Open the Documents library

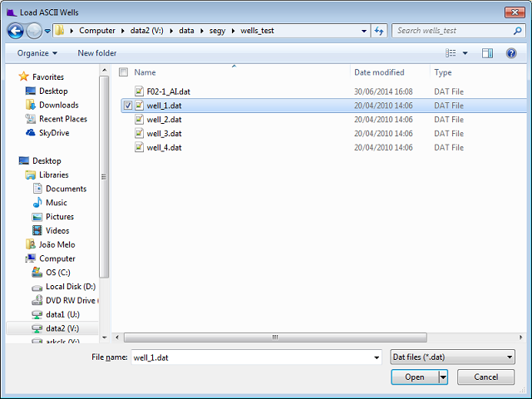tap(66, 189)
